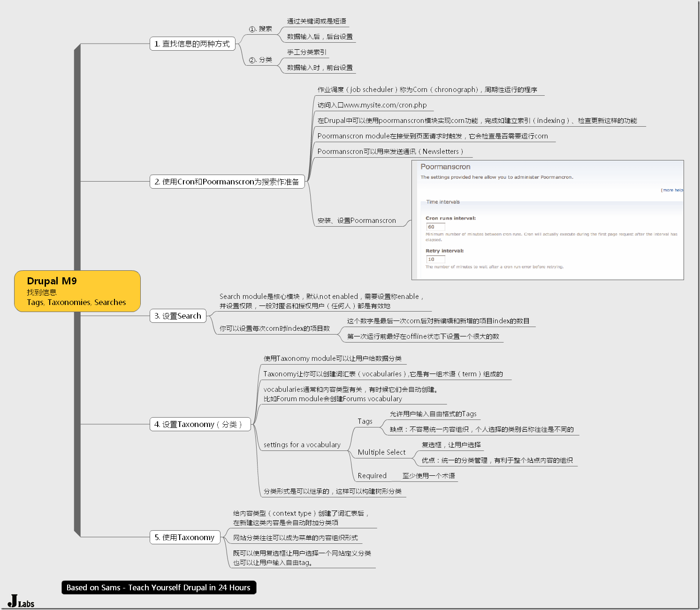This screenshot has height=610, width=700.
Task: Click the Cron runs interval field showing 60
Action: point(435,227)
